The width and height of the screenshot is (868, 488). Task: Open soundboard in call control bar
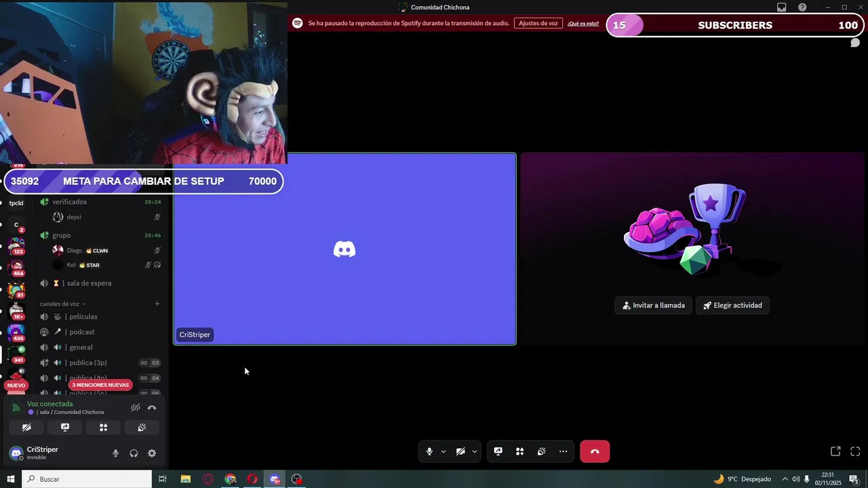tap(542, 451)
